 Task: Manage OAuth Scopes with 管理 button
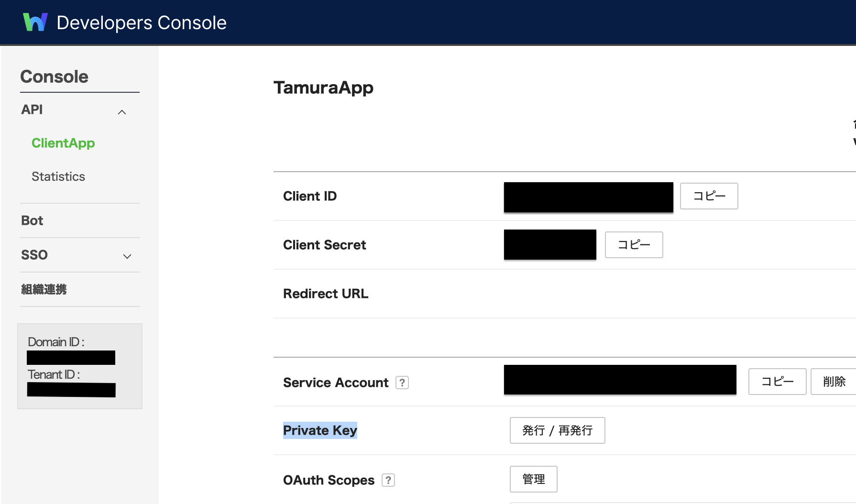click(x=534, y=479)
